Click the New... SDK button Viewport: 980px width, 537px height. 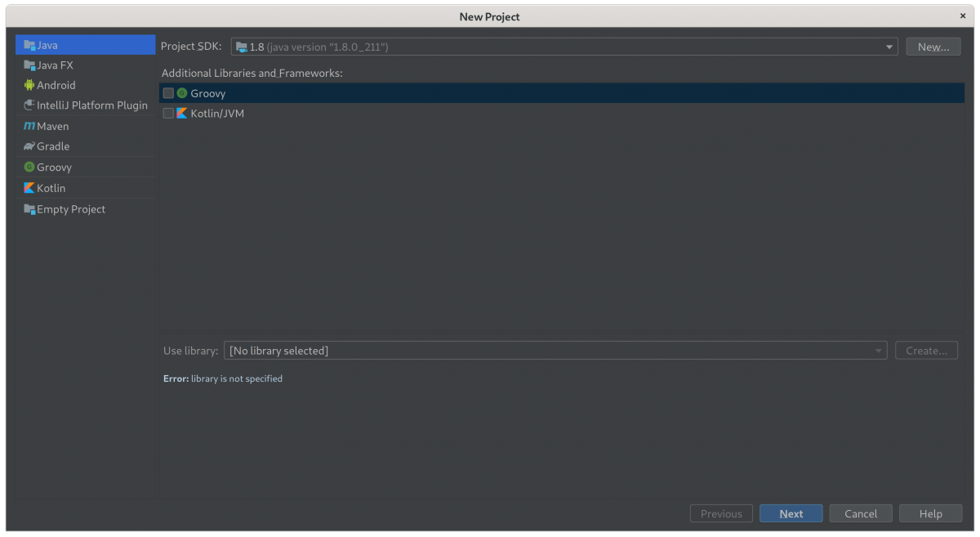coord(933,47)
